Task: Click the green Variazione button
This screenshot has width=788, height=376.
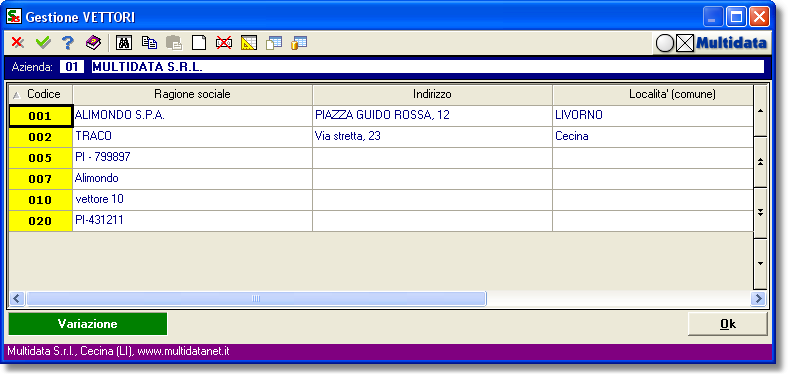Action: (x=87, y=324)
